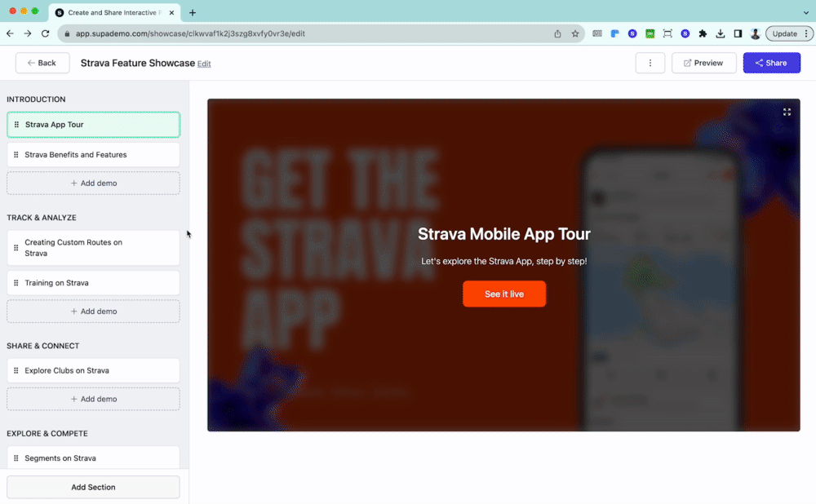Select Creating Custom Routes on Strava

coord(93,248)
